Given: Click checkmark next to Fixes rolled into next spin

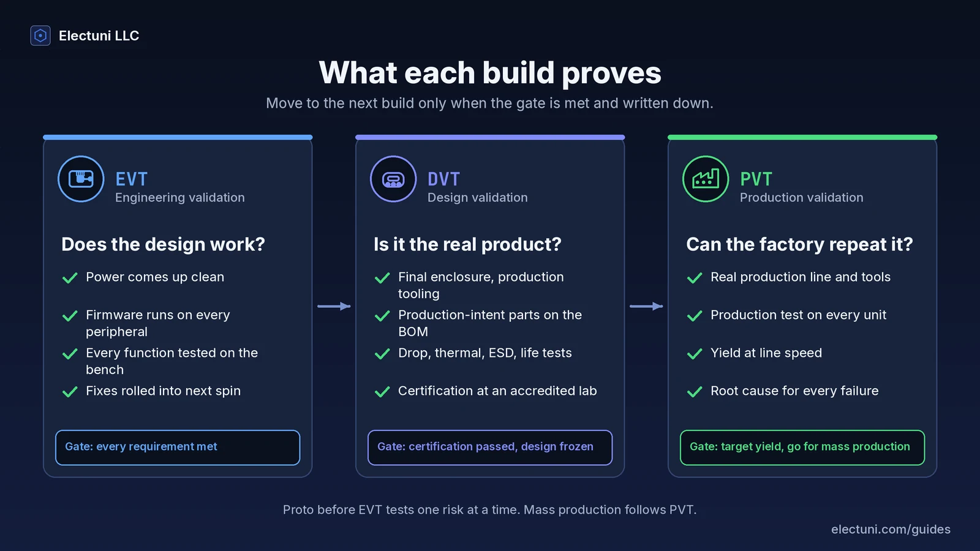Looking at the screenshot, I should point(70,392).
